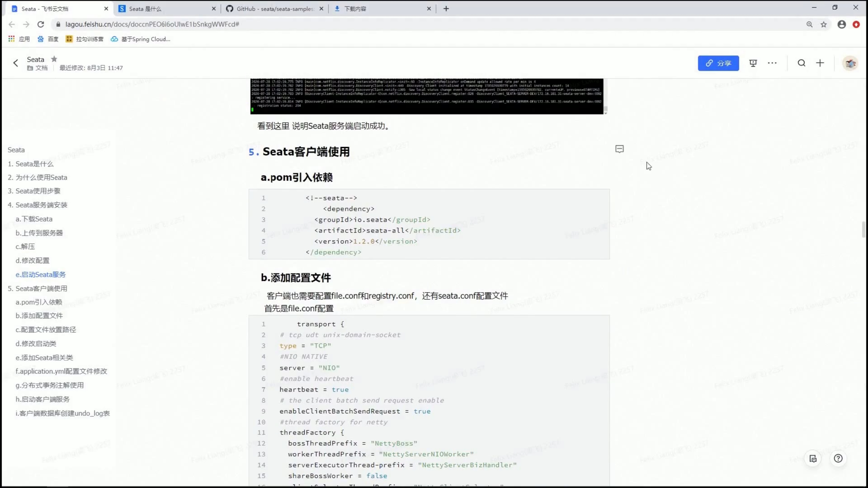
Task: Jump to outline item 1. Seata是什么
Action: click(31, 164)
